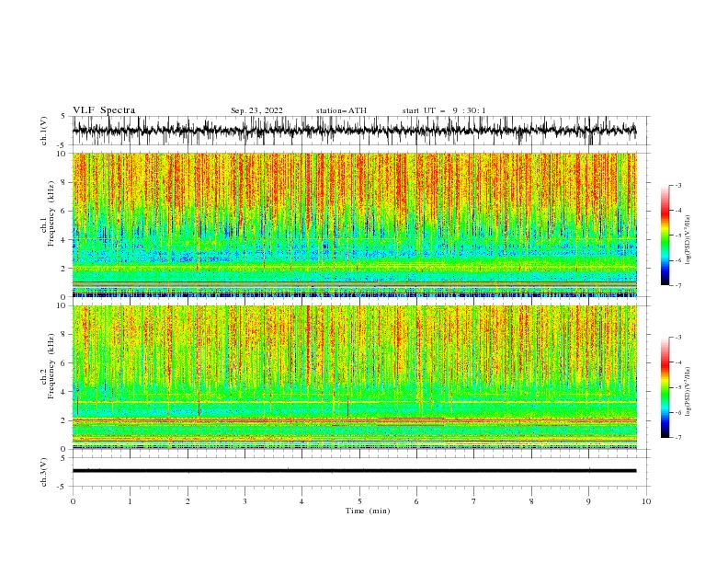Select the "Sep. 23, 2022" date text
The image size is (728, 563).
[x=256, y=110]
